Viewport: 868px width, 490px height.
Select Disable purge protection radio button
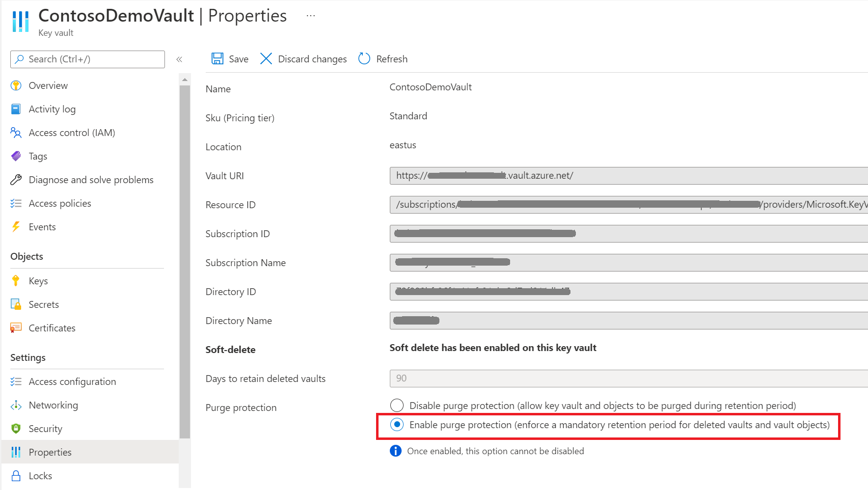[x=397, y=406]
